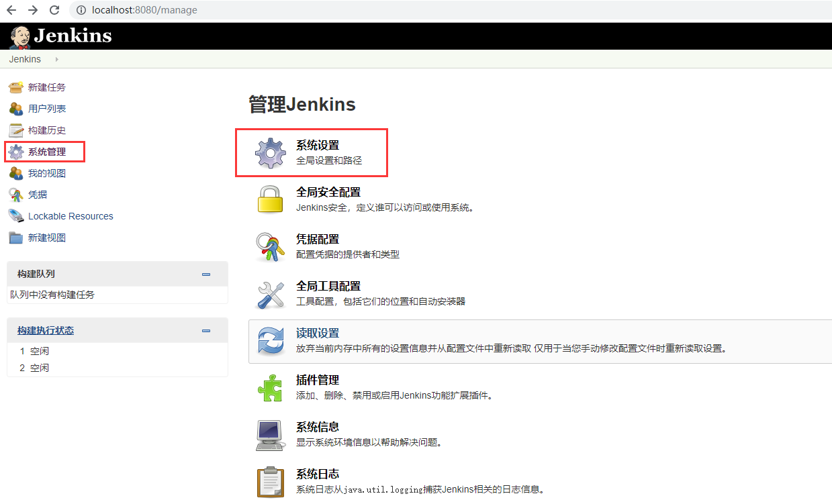The height and width of the screenshot is (504, 832).
Task: Click the 系统日志 clipboard icon
Action: 271,482
